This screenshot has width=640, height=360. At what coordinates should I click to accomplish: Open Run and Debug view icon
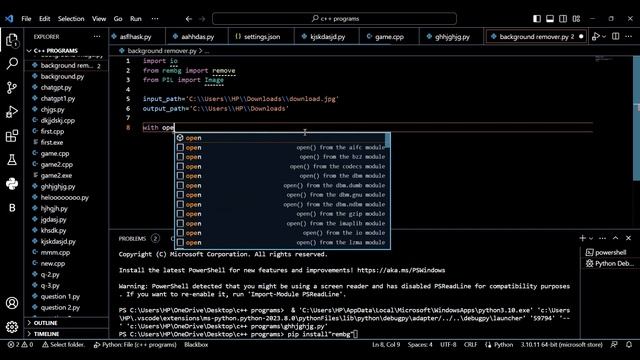tap(12, 111)
